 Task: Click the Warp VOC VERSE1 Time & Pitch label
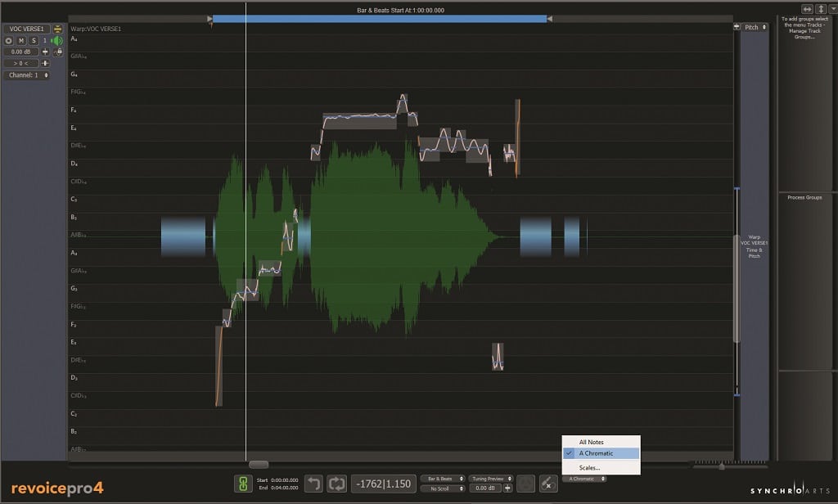754,246
